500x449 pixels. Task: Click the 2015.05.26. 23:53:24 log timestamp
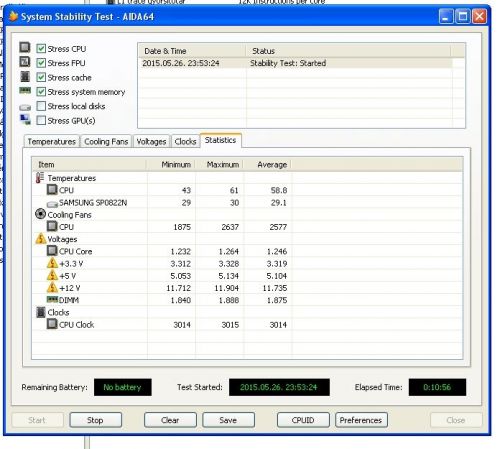[x=181, y=63]
